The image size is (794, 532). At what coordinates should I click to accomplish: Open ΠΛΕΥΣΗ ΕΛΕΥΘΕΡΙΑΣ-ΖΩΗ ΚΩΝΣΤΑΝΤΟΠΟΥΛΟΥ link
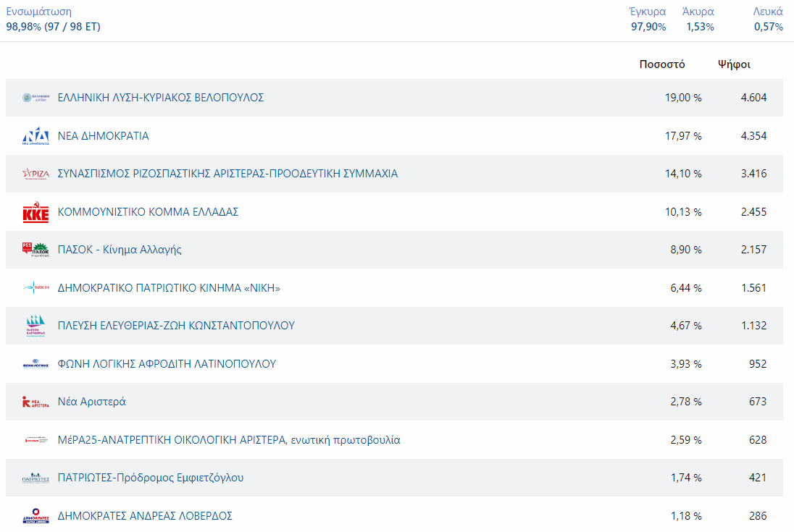(x=176, y=326)
